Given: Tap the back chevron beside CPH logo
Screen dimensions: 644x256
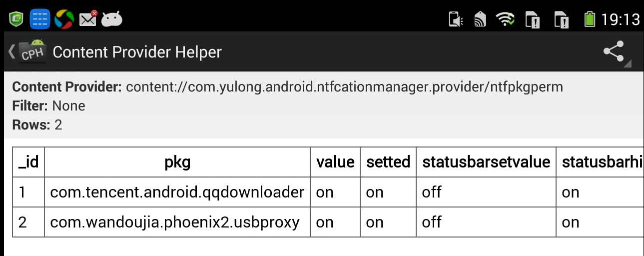Looking at the screenshot, I should tap(11, 51).
